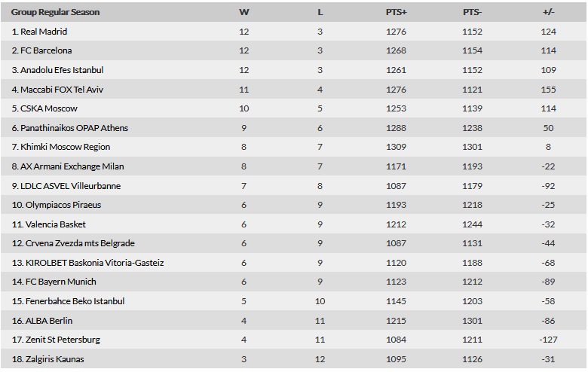Image resolution: width=588 pixels, height=372 pixels.
Task: Select Anadolu Efes Istanbul entry
Action: point(57,70)
